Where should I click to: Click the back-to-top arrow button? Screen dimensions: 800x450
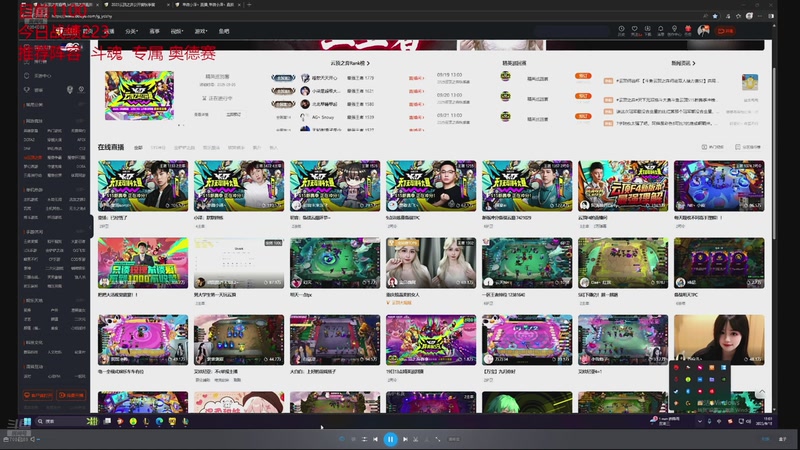click(762, 392)
